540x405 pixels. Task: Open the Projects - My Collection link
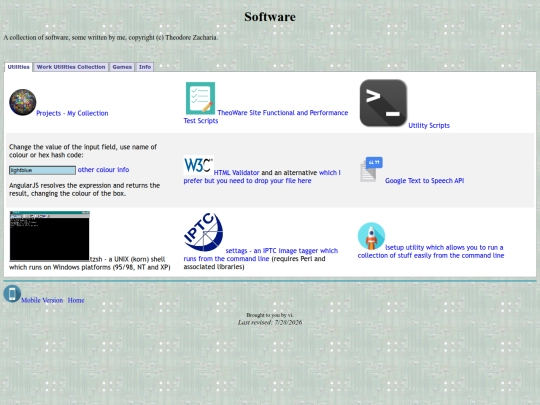(x=72, y=113)
